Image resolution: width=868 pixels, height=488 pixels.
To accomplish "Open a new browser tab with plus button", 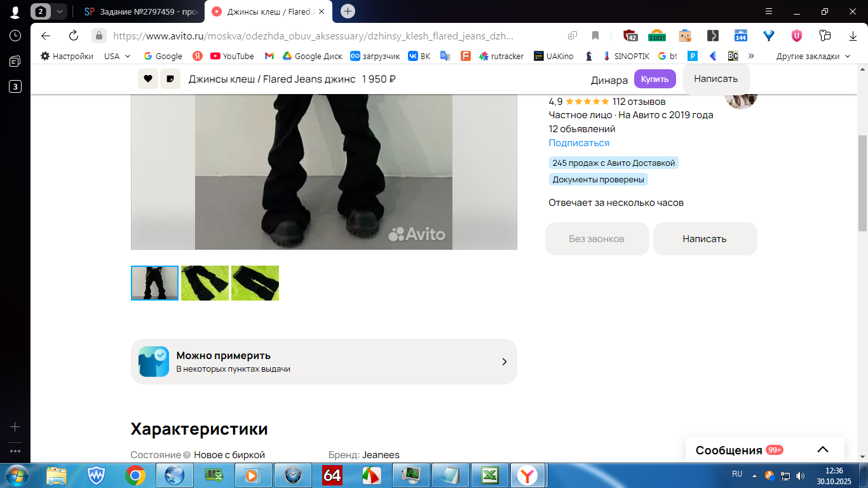I will click(x=348, y=11).
